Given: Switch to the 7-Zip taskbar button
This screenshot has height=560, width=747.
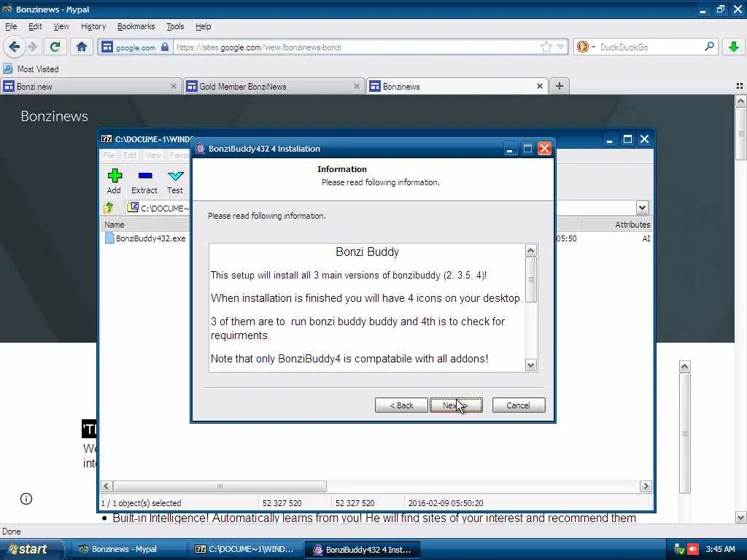Looking at the screenshot, I should pyautogui.click(x=245, y=549).
